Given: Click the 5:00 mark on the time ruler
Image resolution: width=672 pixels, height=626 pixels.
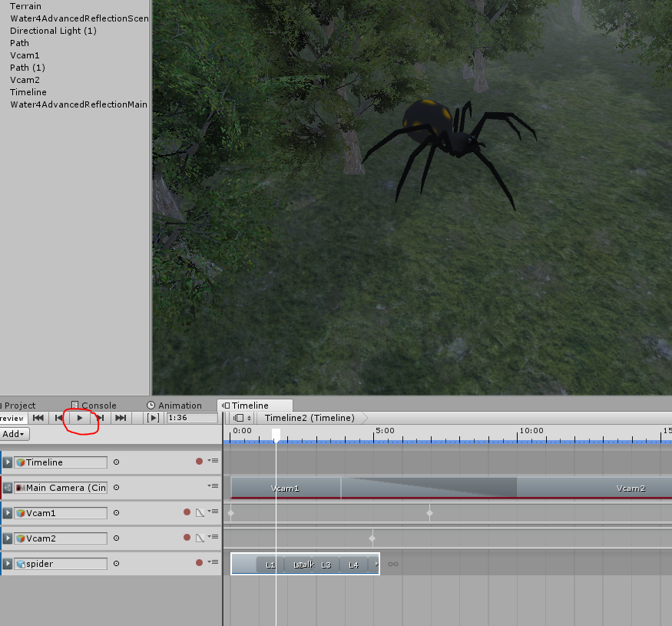Looking at the screenshot, I should (x=385, y=430).
